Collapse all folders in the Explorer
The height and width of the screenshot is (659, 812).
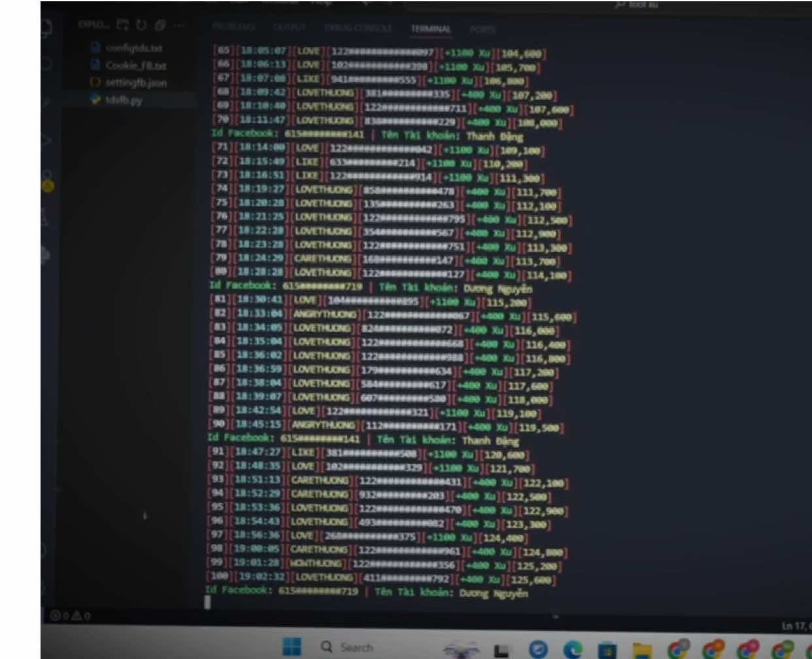click(160, 25)
